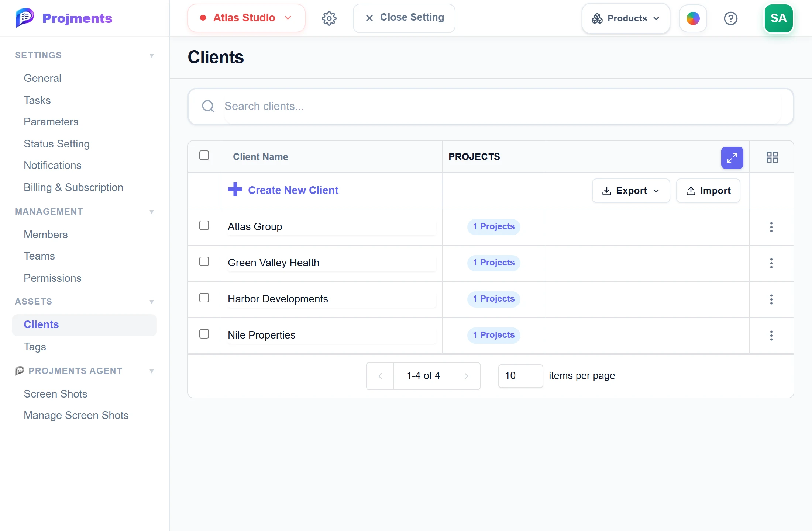812x531 pixels.
Task: Click the plus icon for new client
Action: pyautogui.click(x=235, y=190)
